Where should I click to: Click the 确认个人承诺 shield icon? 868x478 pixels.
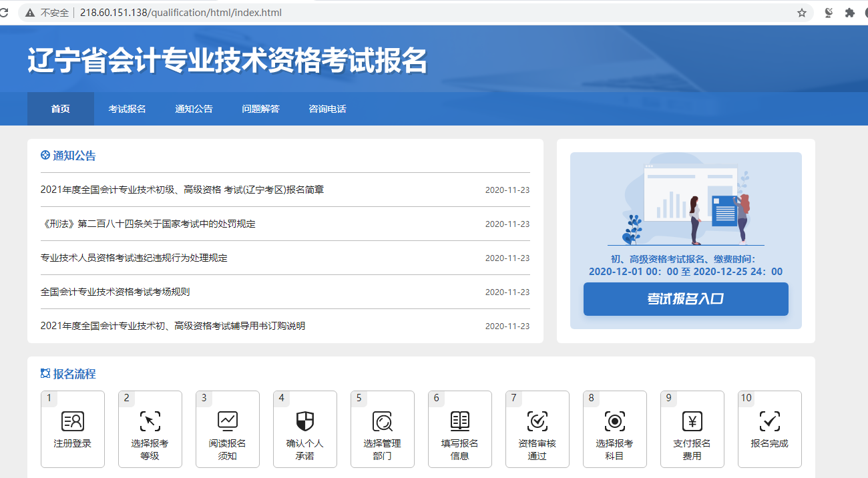(305, 421)
